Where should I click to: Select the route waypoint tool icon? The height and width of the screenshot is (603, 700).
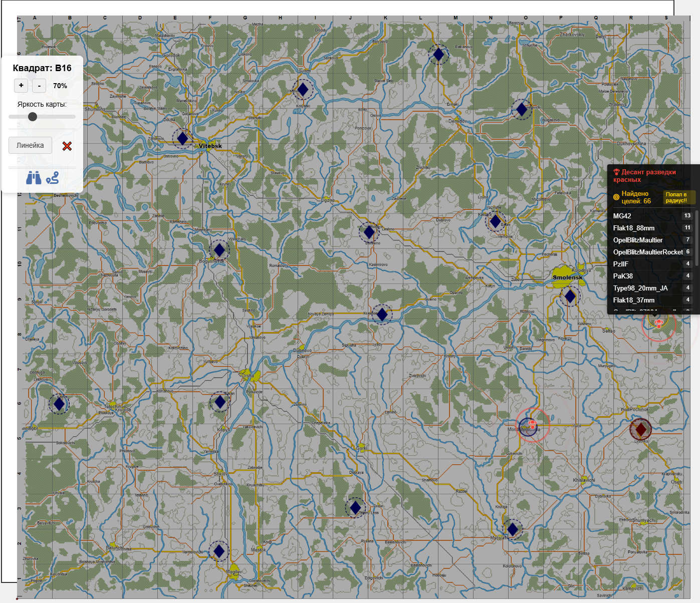(53, 178)
